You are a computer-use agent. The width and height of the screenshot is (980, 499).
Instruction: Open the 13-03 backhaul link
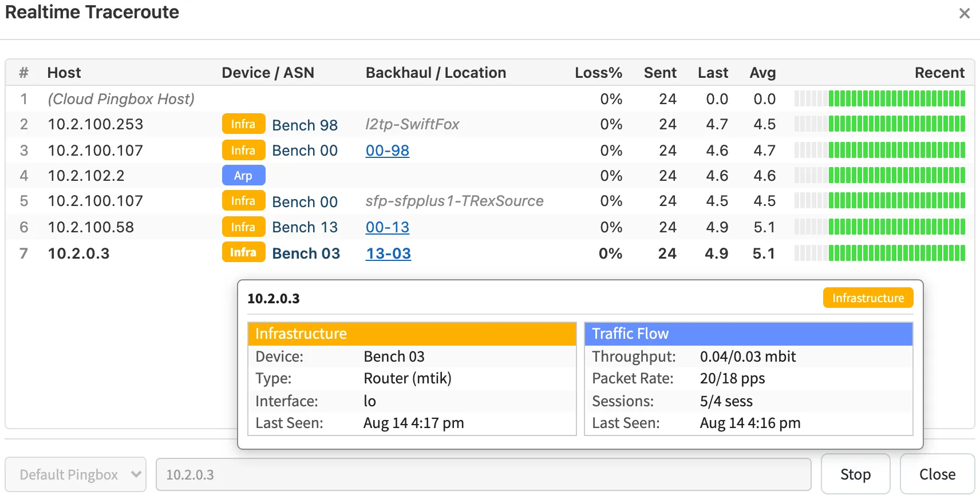(388, 254)
